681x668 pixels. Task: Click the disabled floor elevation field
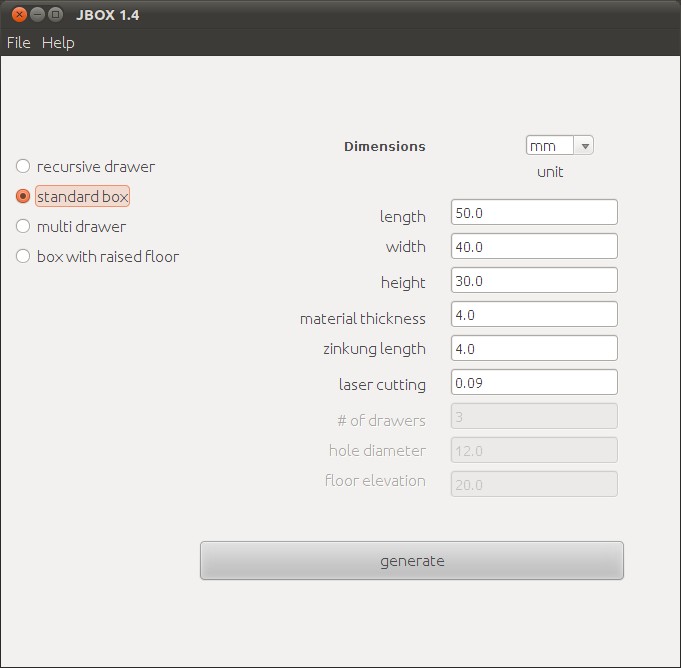click(534, 484)
